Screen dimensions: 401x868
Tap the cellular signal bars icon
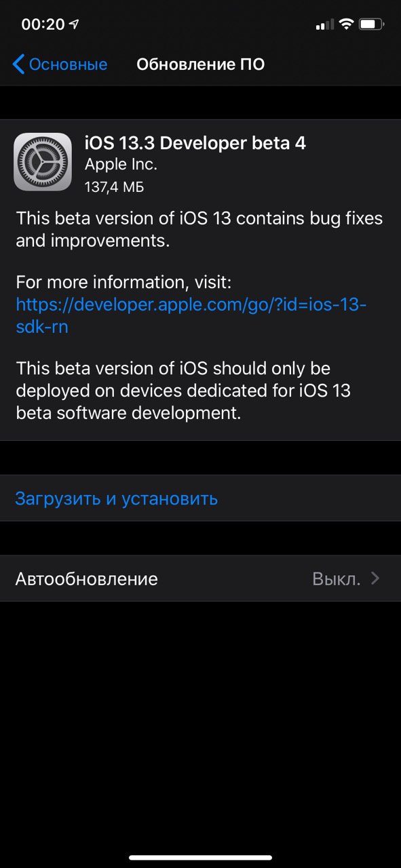coord(325,25)
